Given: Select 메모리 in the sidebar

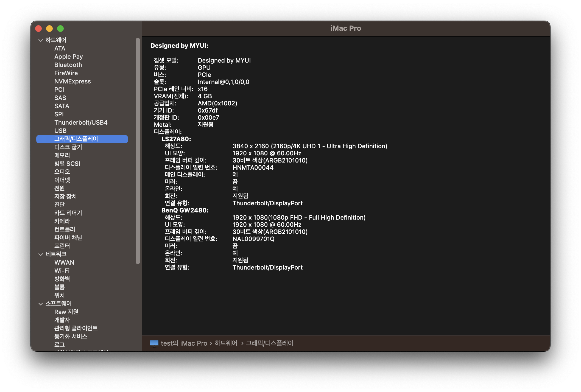Looking at the screenshot, I should [x=62, y=155].
